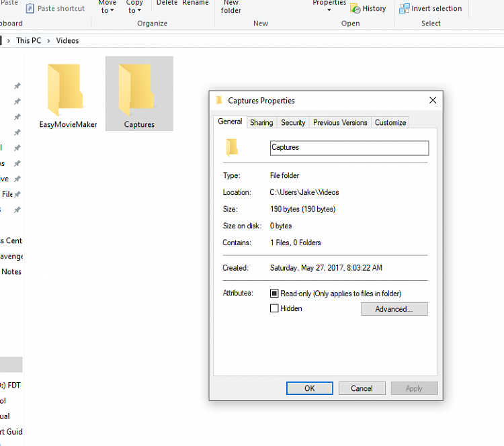Click location text C:\Users\Jake\Videos
504x446 pixels.
pyautogui.click(x=304, y=192)
